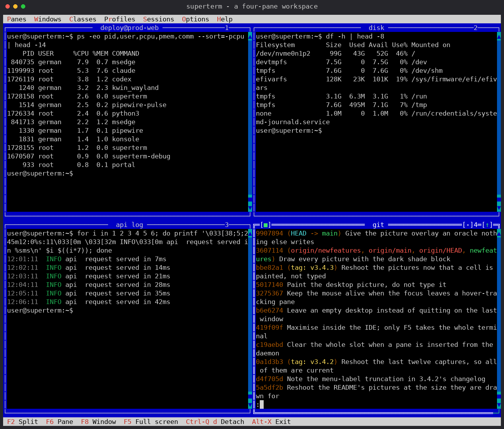Click the scroll-down arrow in the git pane
Viewport: 504px width, 429px height.
[499, 404]
